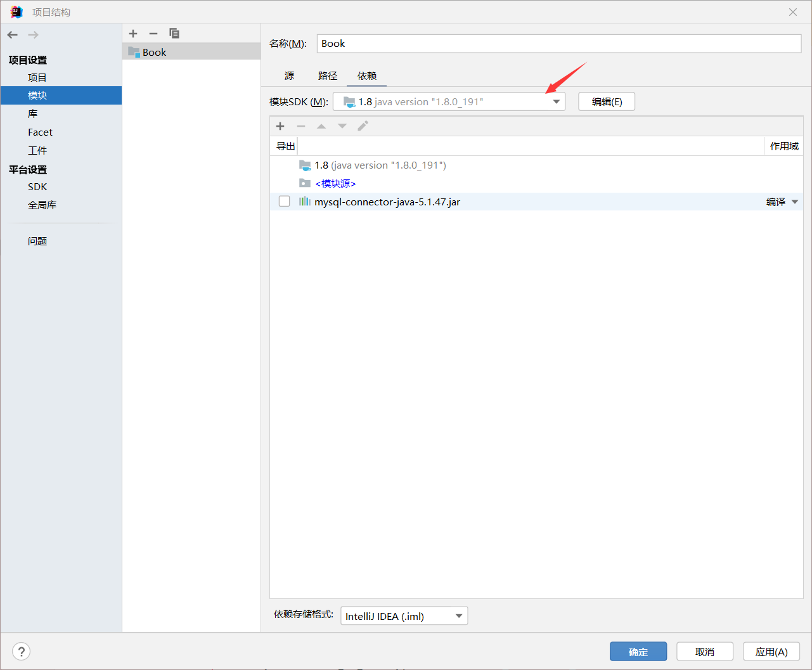Screen dimensions: 812x670
Task: Move the dependency up
Action: (x=321, y=126)
